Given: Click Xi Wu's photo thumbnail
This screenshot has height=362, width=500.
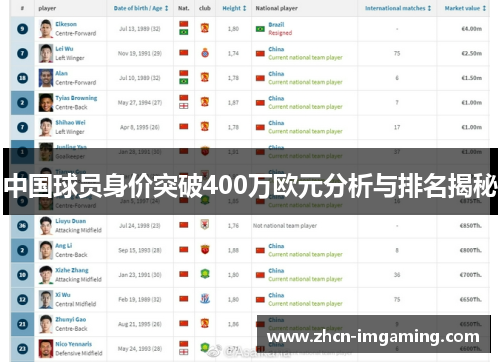Looking at the screenshot, I should pyautogui.click(x=46, y=300).
